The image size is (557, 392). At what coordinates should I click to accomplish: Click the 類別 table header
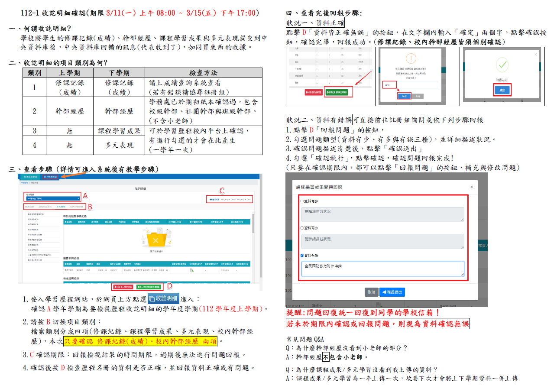(x=34, y=73)
